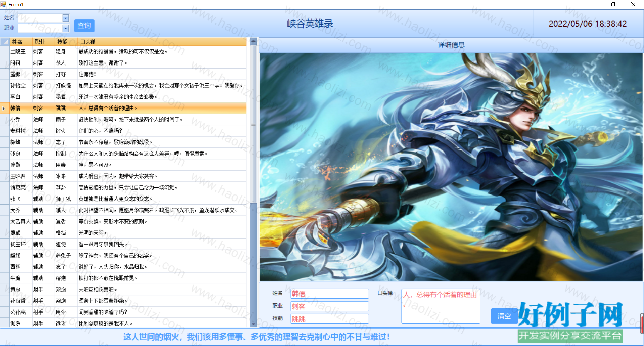
Task: Click the hero list scrollbar up arrow
Action: click(254, 41)
